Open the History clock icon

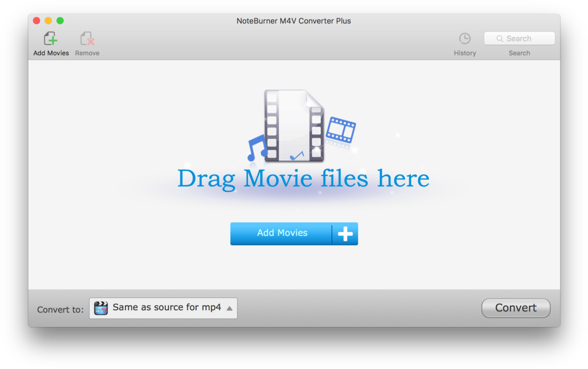(465, 39)
